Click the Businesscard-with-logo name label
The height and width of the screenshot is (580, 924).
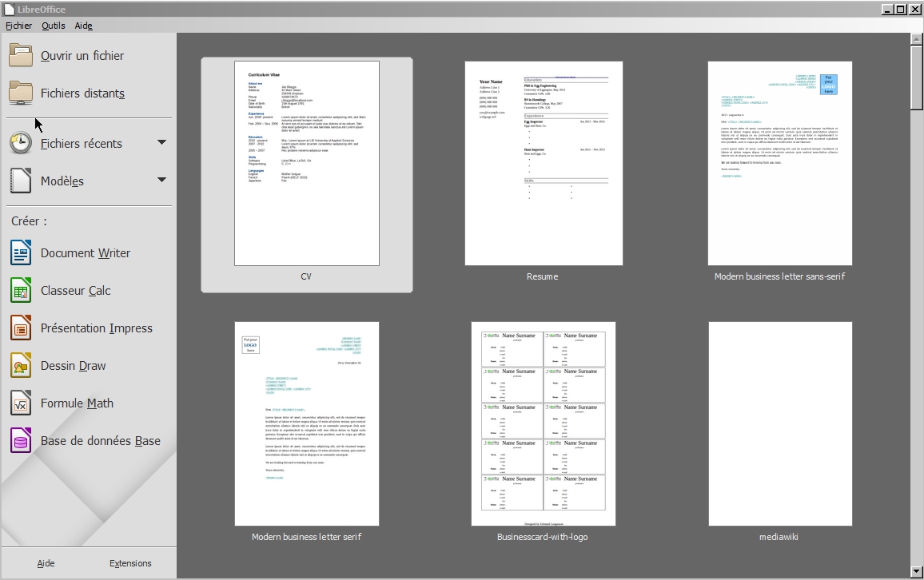pyautogui.click(x=542, y=536)
